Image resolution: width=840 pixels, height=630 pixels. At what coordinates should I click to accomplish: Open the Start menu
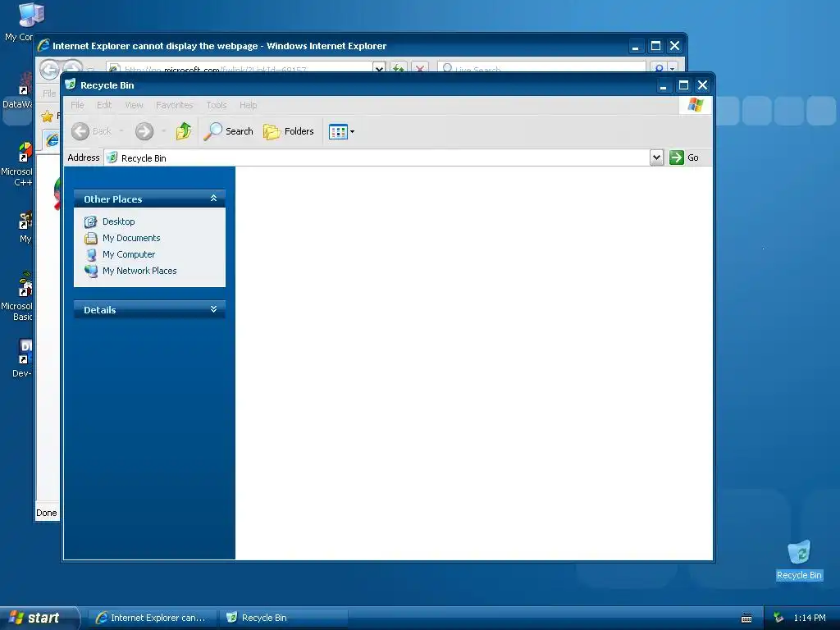[x=39, y=618]
